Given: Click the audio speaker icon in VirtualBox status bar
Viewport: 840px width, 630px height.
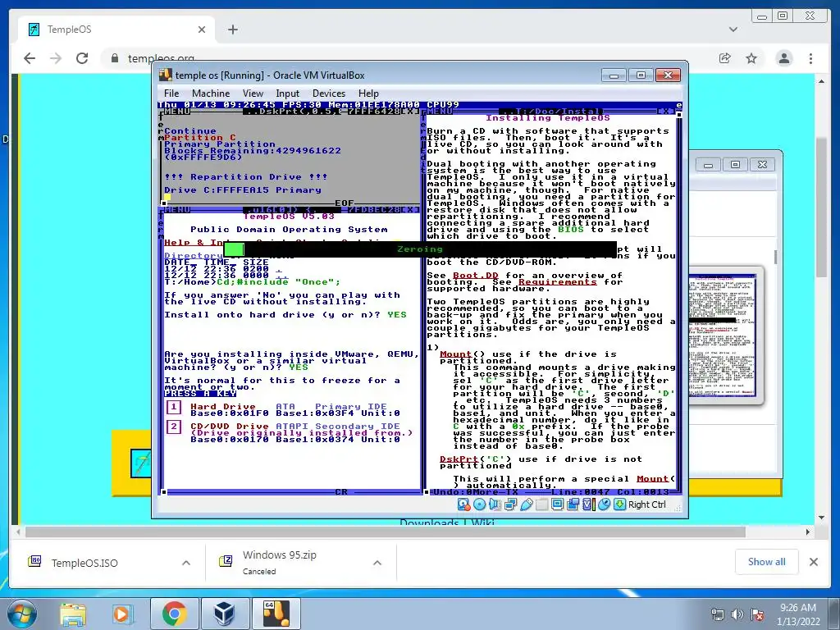Looking at the screenshot, I should coord(495,504).
